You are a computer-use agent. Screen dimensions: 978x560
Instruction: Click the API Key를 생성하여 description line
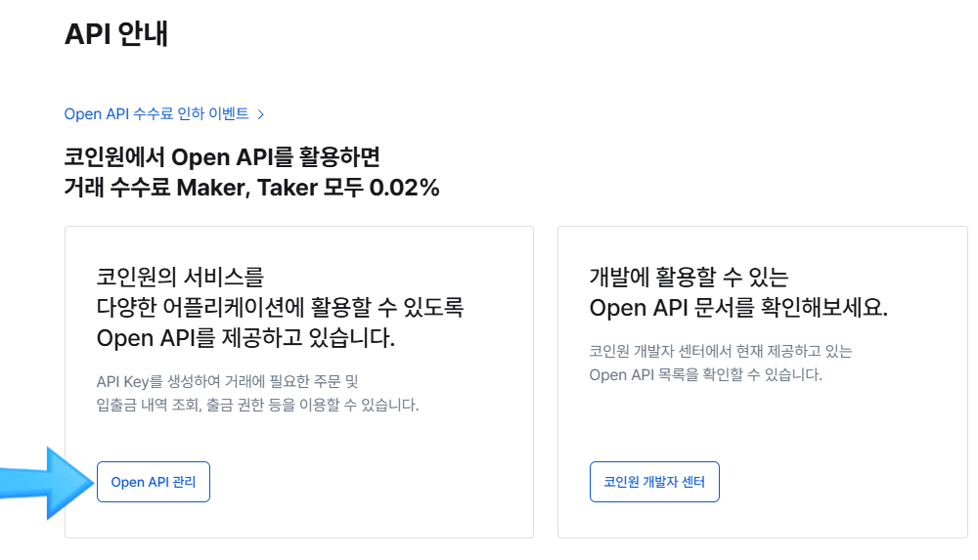(228, 381)
